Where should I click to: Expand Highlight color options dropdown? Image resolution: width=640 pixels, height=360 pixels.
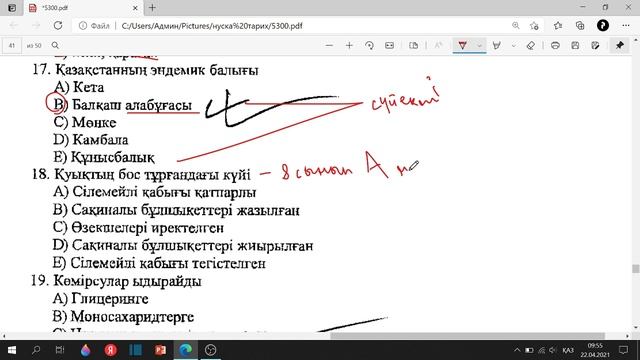tap(513, 45)
